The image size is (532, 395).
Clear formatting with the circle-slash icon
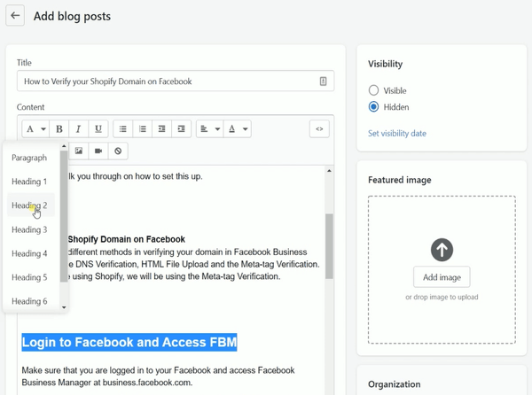[118, 151]
